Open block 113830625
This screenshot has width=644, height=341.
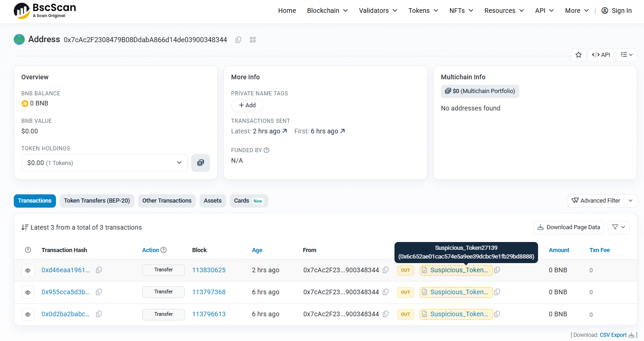click(209, 270)
